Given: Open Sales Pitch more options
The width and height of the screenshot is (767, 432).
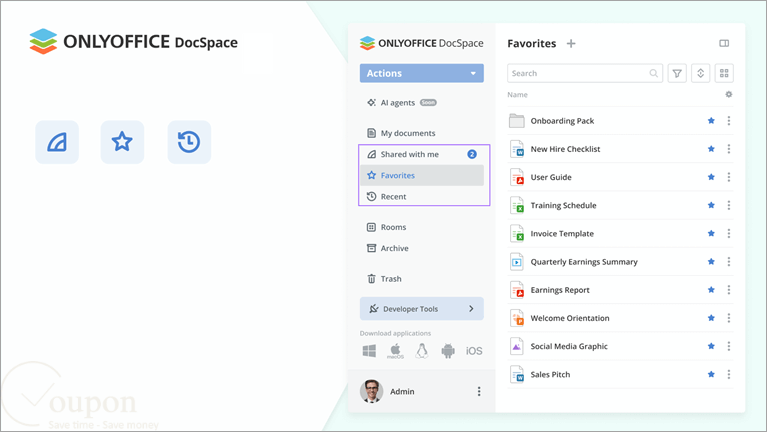Looking at the screenshot, I should point(728,375).
